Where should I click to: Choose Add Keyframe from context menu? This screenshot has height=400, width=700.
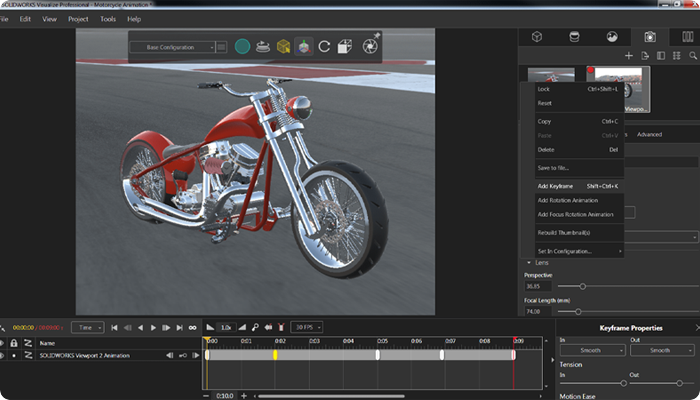click(x=556, y=186)
